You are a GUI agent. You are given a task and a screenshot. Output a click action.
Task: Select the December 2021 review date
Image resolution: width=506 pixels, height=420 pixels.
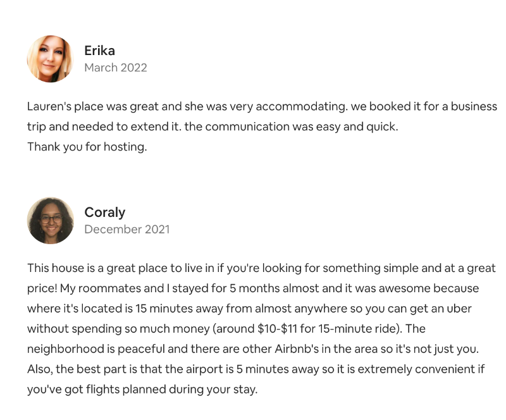(x=127, y=229)
